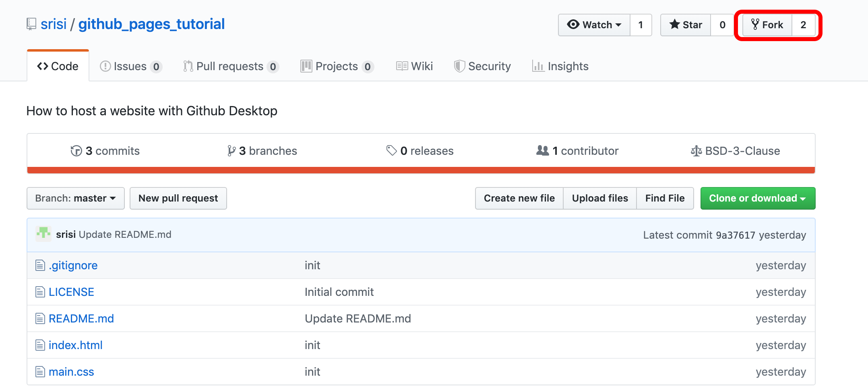View the 3 branches list
Screen dimensions: 868x391
pyautogui.click(x=262, y=151)
